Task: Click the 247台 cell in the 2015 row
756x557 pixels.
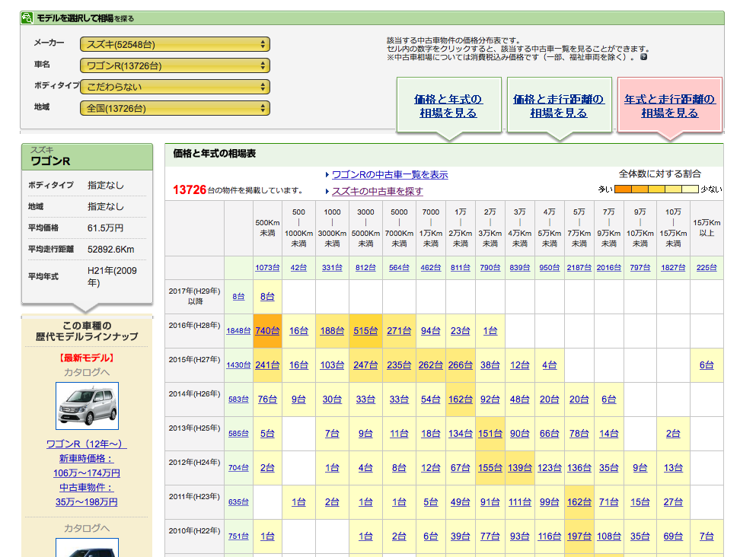Action: [x=365, y=365]
